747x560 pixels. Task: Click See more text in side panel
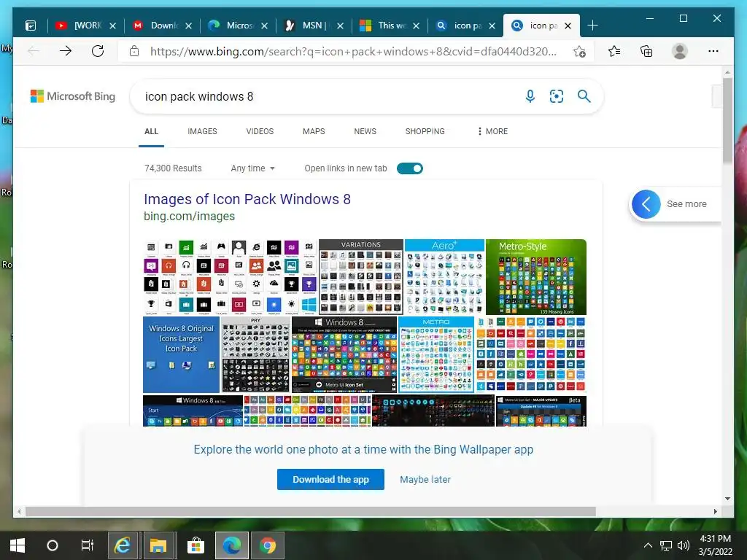(x=686, y=204)
